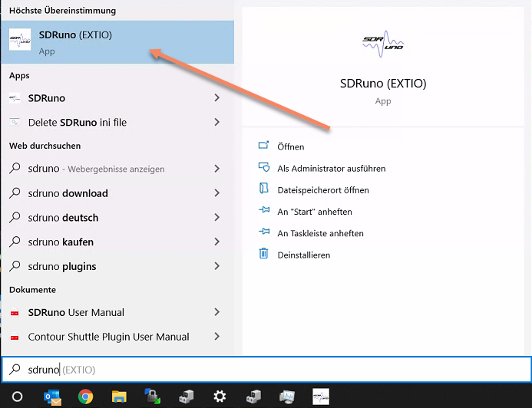Viewport: 532px width, 408px height.
Task: Expand the chevron for sdruno kaufen
Action: (x=216, y=242)
